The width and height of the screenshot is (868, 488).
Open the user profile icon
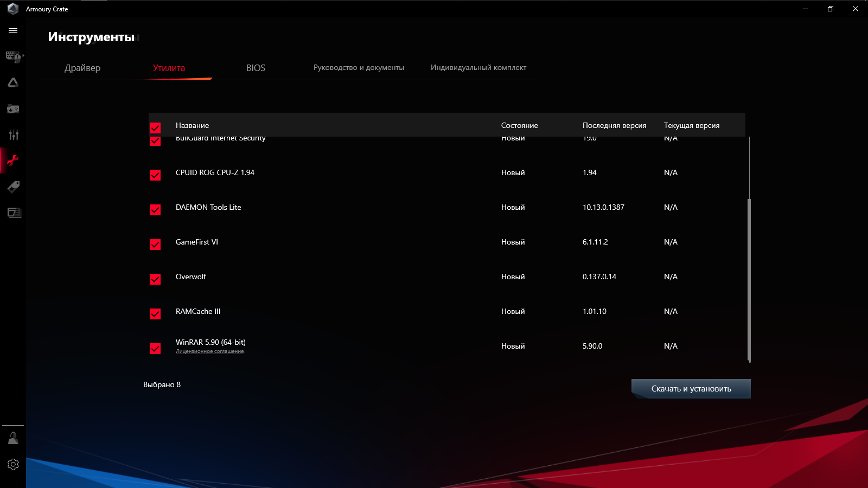(13, 438)
